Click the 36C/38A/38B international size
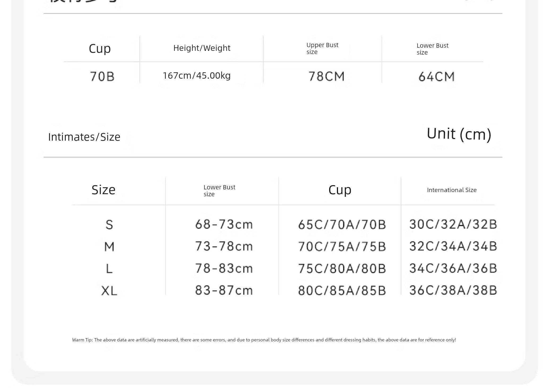 coord(453,290)
